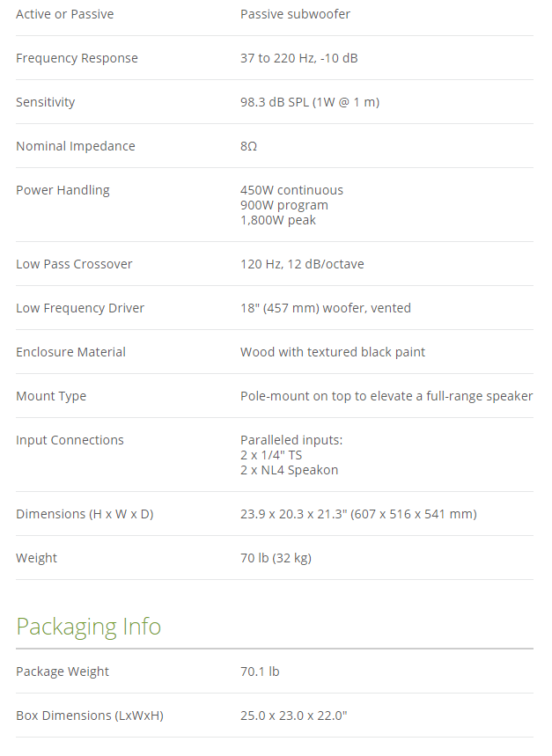Click the Power Handling label

coord(63,190)
